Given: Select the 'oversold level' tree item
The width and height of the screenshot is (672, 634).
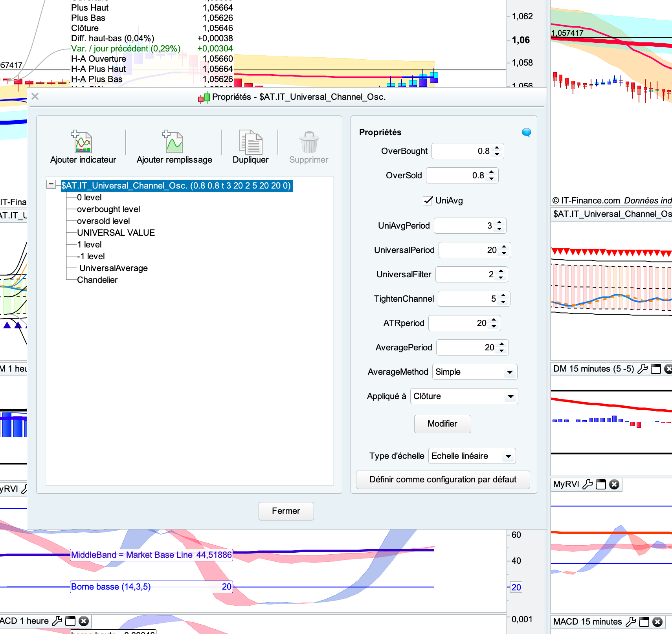Looking at the screenshot, I should click(x=103, y=221).
